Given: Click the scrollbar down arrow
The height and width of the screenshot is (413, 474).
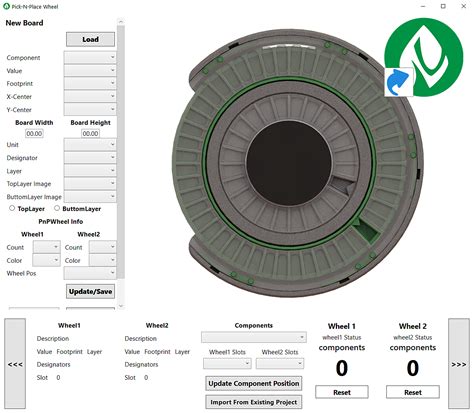Looking at the screenshot, I should coord(121,306).
